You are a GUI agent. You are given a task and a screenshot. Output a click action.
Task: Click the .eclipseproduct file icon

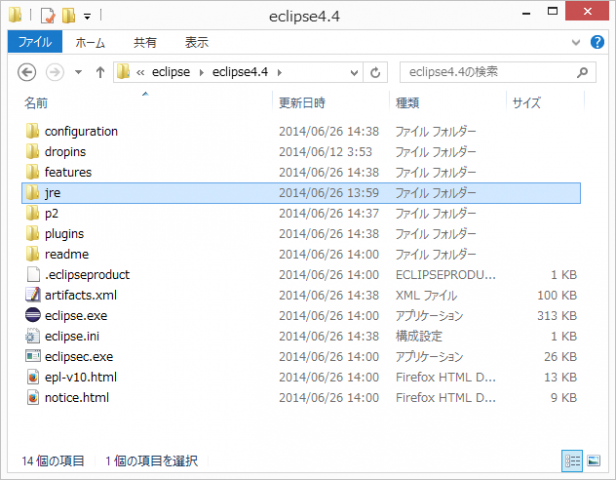[33, 274]
